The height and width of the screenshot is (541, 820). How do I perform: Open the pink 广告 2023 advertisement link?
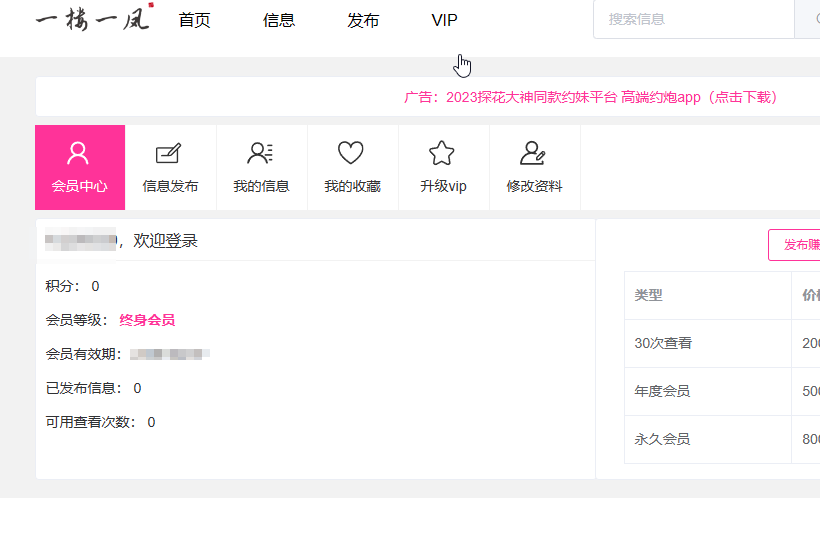pyautogui.click(x=591, y=97)
